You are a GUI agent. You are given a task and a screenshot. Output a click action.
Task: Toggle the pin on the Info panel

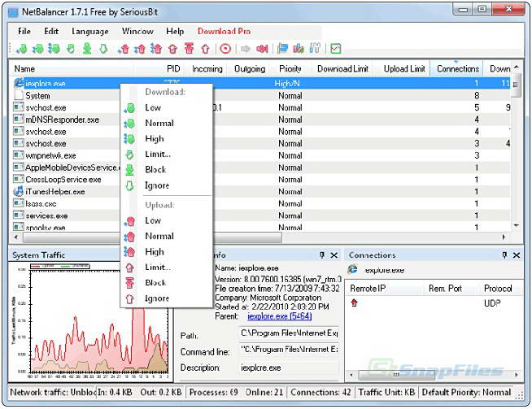pos(322,255)
